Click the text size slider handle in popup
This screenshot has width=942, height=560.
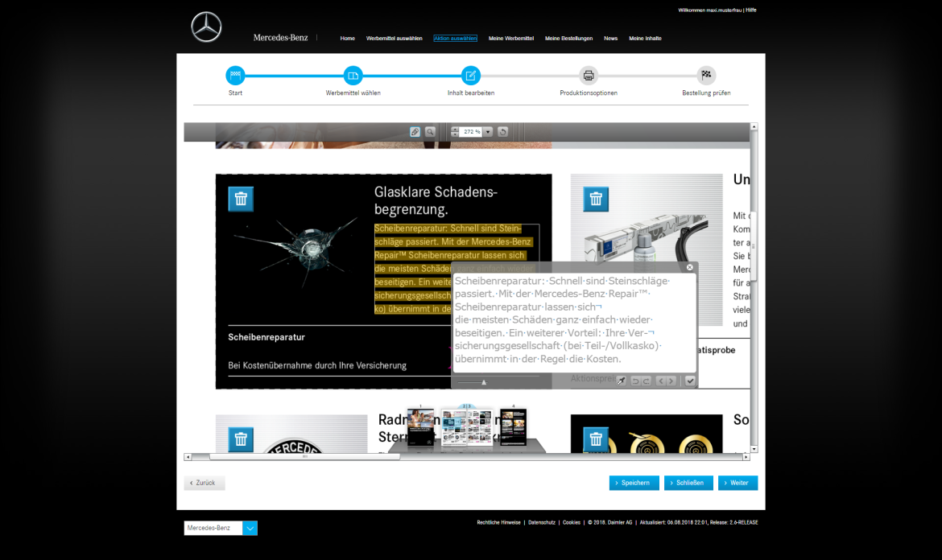point(484,382)
